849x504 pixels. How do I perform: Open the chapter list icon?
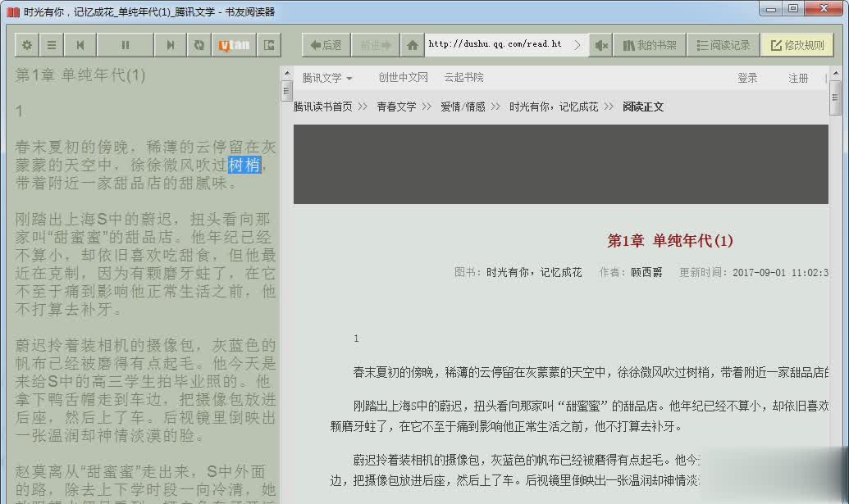coord(52,45)
